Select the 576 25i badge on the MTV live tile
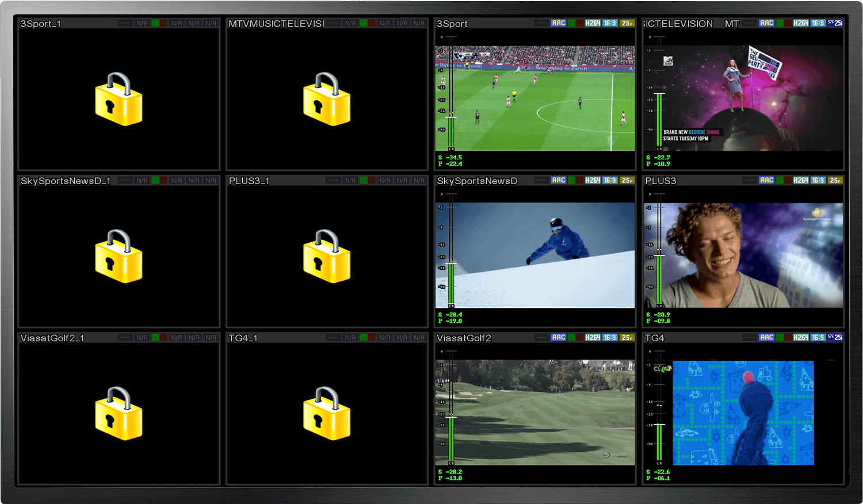Viewport: 863px width, 504px height. [835, 23]
